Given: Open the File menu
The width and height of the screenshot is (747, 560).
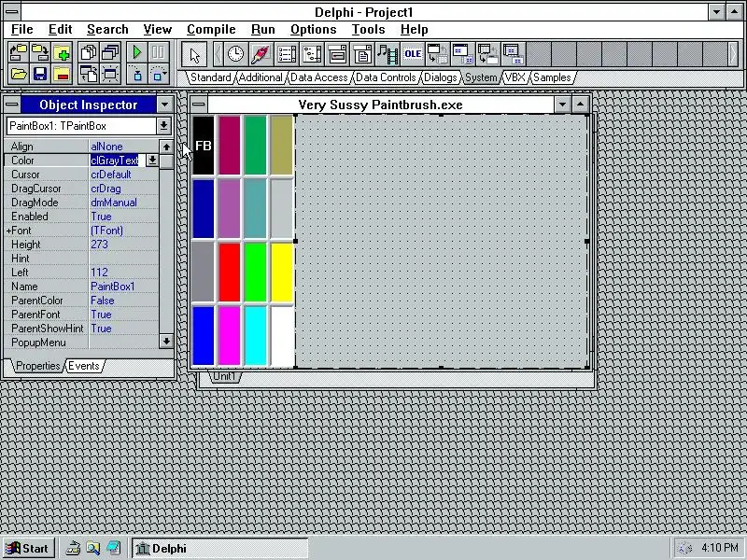Looking at the screenshot, I should (21, 30).
